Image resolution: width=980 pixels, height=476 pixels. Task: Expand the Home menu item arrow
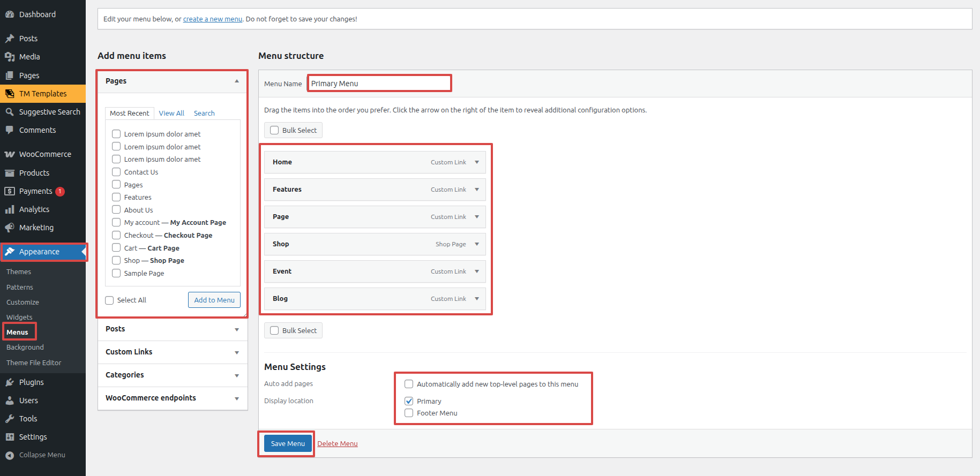coord(476,162)
